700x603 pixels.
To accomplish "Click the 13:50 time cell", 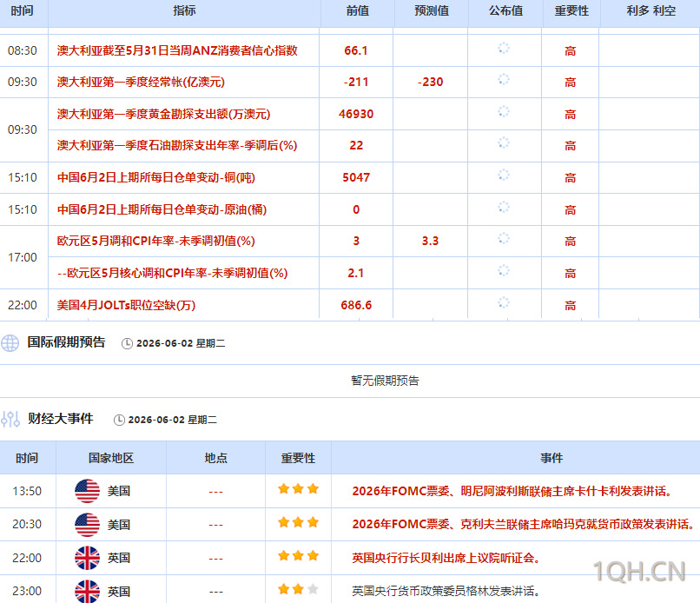I will (x=27, y=491).
